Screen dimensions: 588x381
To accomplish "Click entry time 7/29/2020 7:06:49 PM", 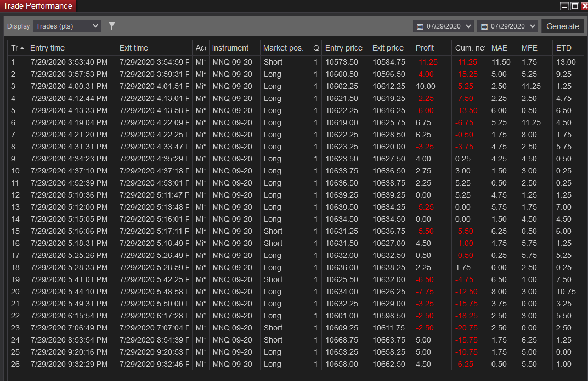I will pyautogui.click(x=69, y=328).
